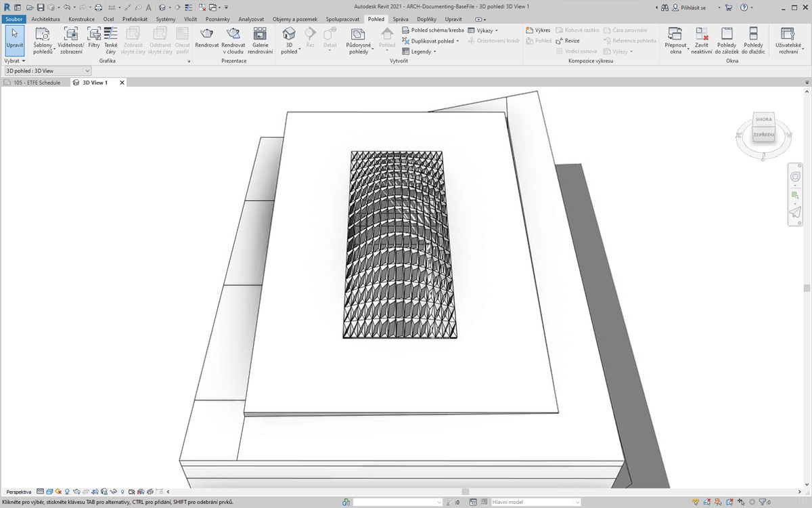This screenshot has width=812, height=508.
Task: Switch to the Vložit ribbon tab
Action: click(x=191, y=19)
